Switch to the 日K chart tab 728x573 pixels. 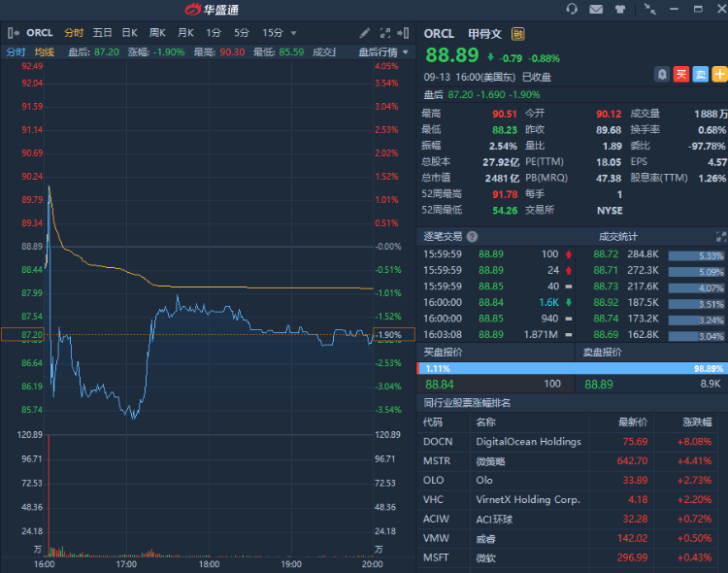pyautogui.click(x=129, y=33)
